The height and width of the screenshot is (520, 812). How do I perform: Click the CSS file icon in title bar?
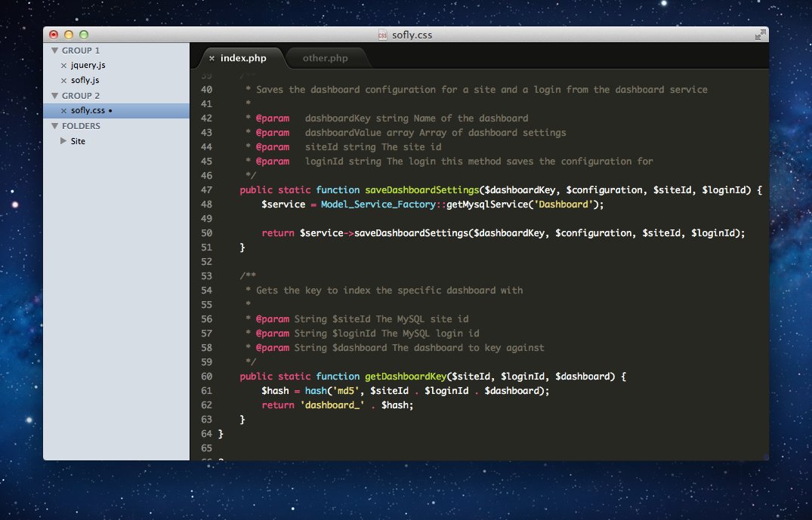click(383, 35)
